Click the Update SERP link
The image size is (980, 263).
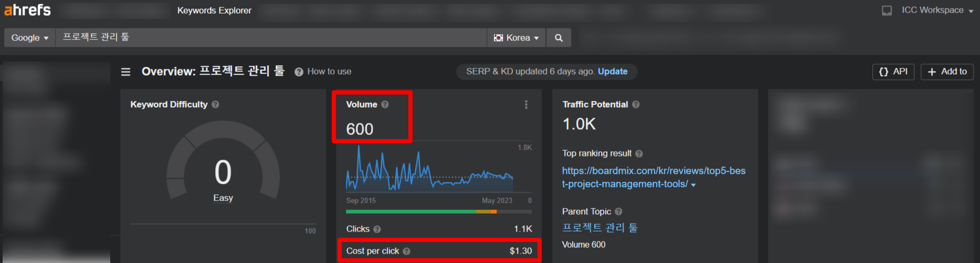[x=613, y=71]
